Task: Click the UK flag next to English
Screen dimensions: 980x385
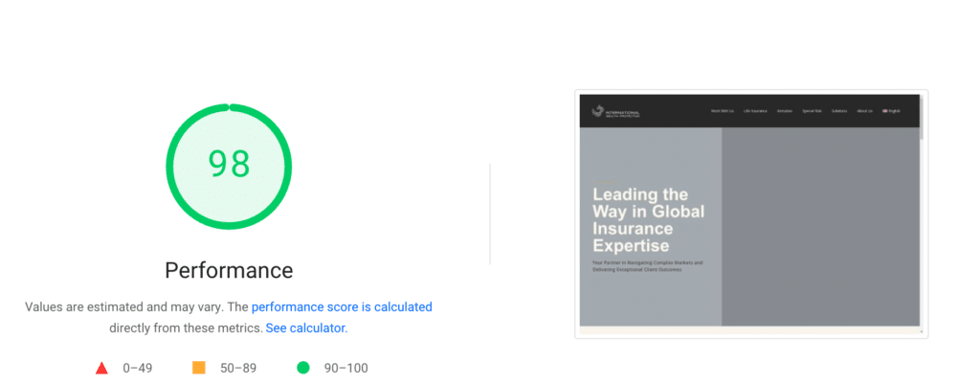Action: tap(885, 111)
